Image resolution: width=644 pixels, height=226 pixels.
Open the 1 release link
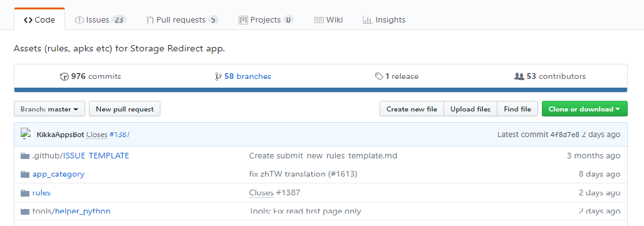[397, 76]
